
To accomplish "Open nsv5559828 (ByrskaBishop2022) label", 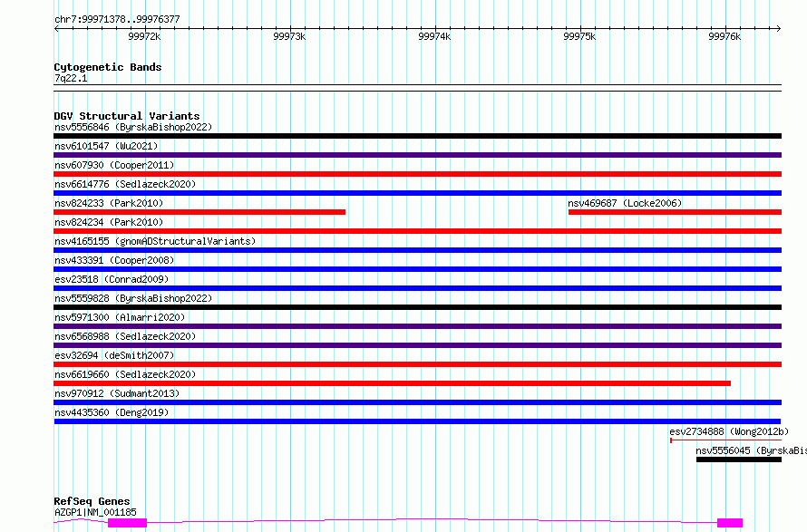I will (133, 298).
